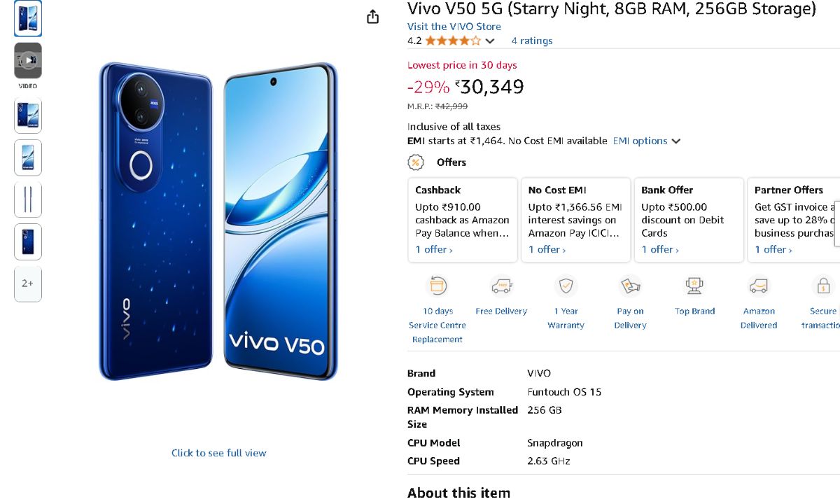Image resolution: width=840 pixels, height=504 pixels.
Task: Click the Offers percent badge icon
Action: [x=416, y=162]
